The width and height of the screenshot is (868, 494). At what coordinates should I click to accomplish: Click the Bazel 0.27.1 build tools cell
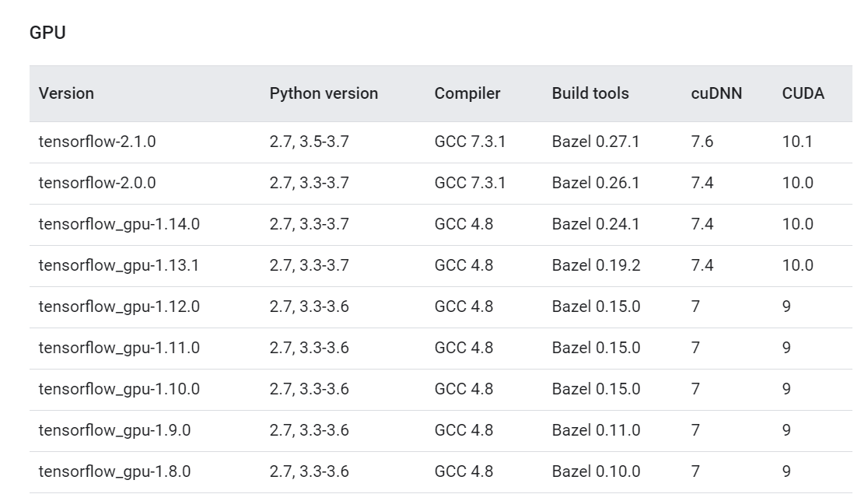point(596,142)
